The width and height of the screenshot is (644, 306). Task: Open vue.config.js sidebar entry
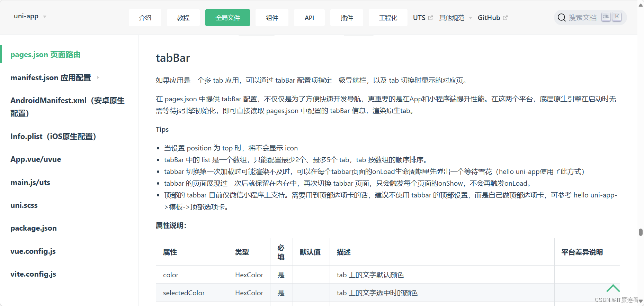33,251
